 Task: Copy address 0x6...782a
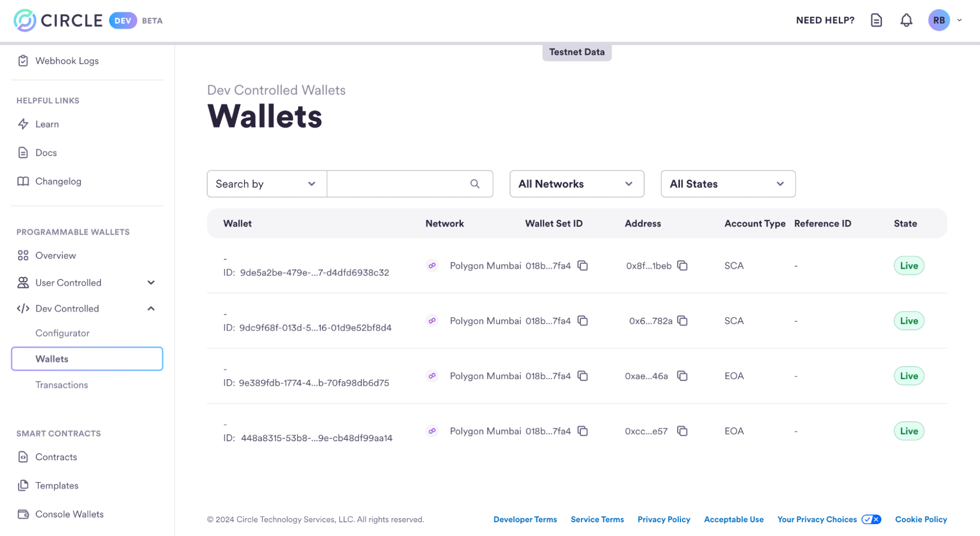click(682, 321)
